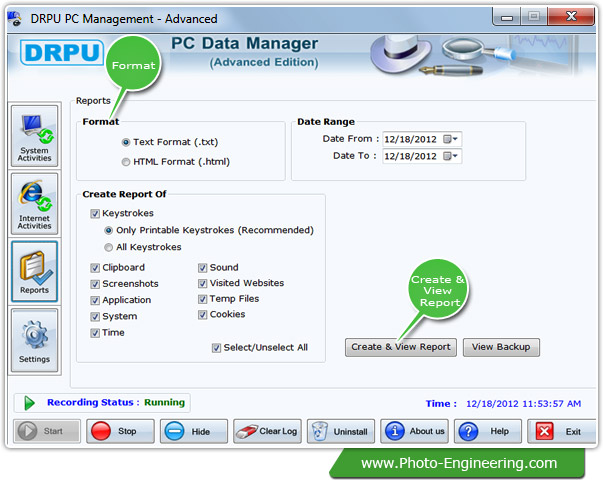Open About us info button
This screenshot has width=603, height=480.
(x=414, y=431)
